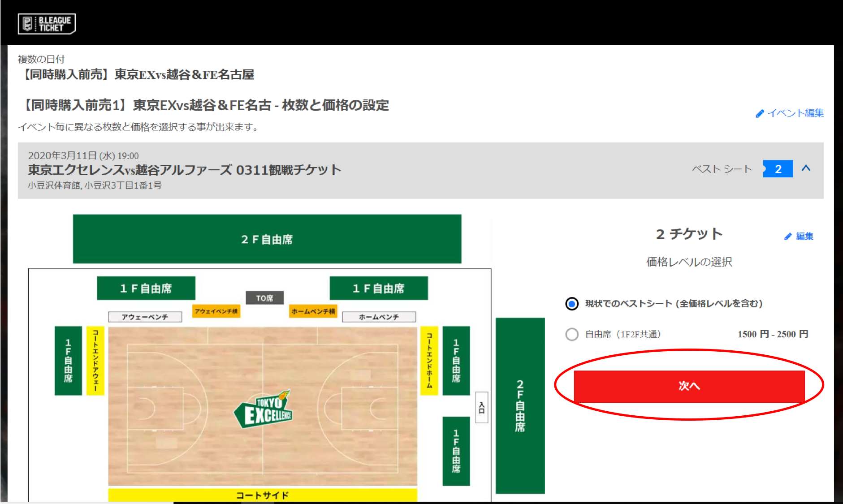Click the pencil icon beside イベント編集
This screenshot has width=843, height=504.
(x=760, y=114)
